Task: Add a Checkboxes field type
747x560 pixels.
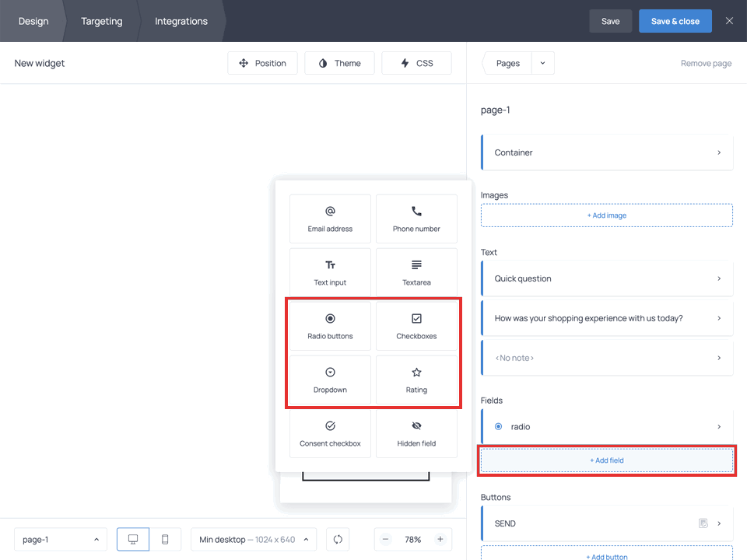Action: [x=416, y=326]
